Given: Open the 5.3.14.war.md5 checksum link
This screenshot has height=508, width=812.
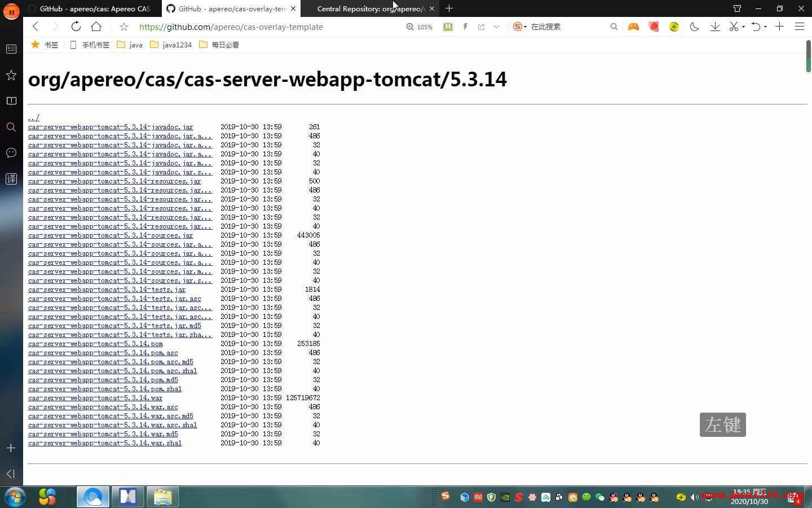Looking at the screenshot, I should [103, 434].
